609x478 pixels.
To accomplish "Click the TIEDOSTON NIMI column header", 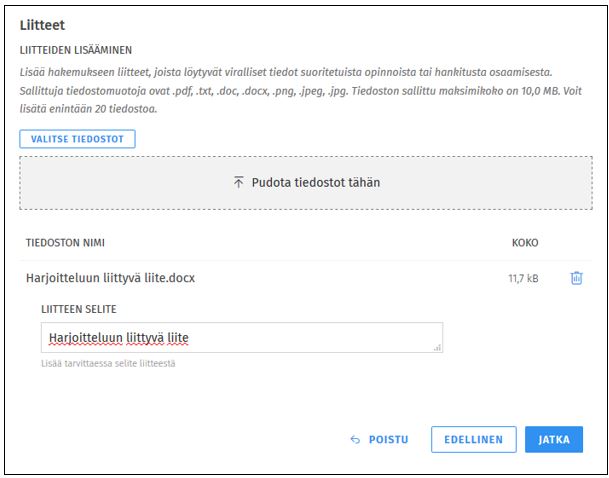I will [65, 242].
